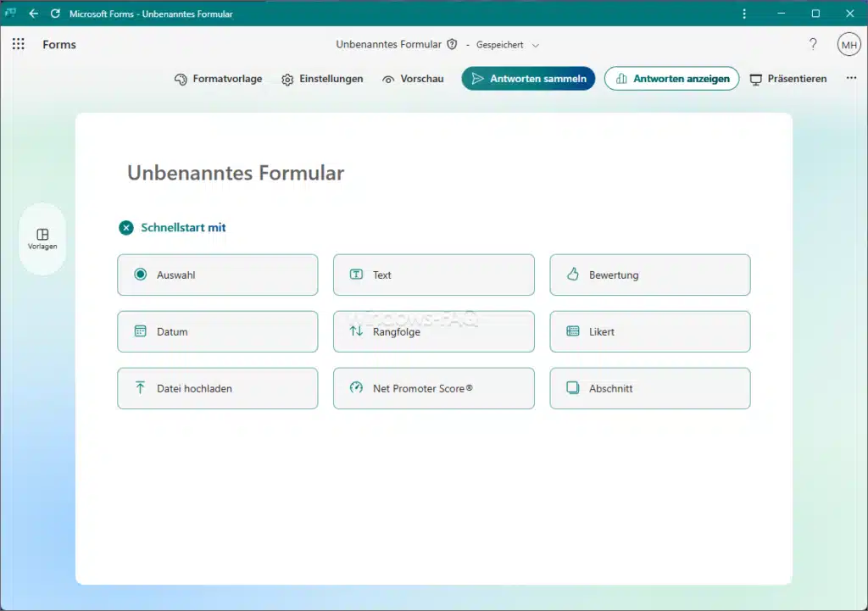Edit the Unbenanntes Formular title heading

(x=236, y=173)
